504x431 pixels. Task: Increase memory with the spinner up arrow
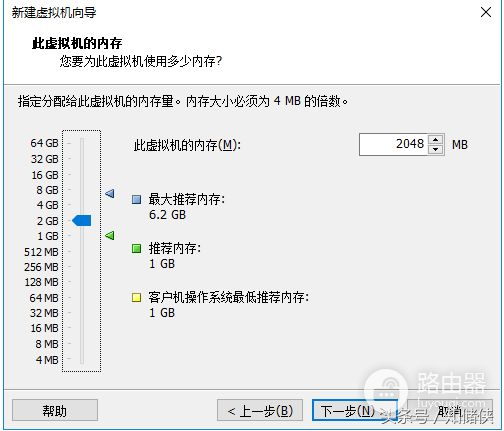435,140
